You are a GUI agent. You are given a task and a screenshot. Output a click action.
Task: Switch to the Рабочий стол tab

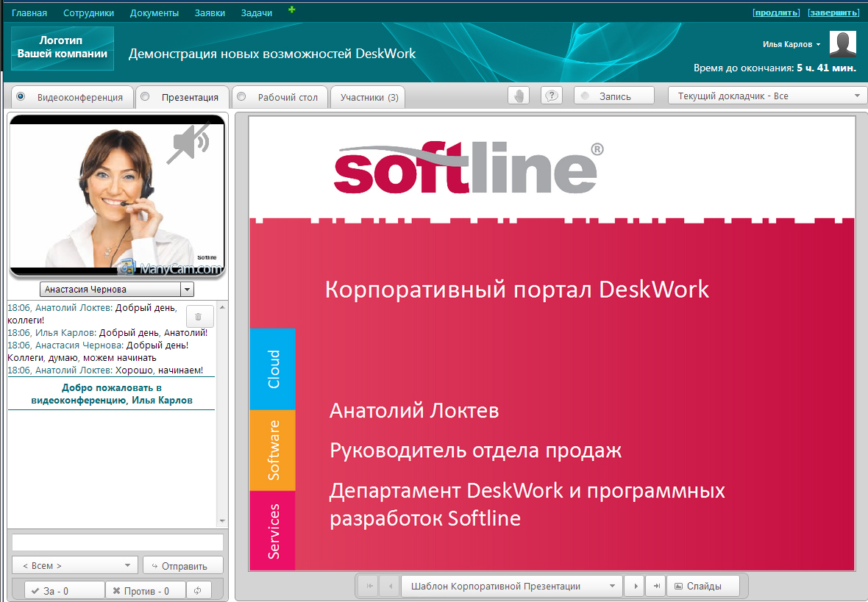(x=280, y=97)
